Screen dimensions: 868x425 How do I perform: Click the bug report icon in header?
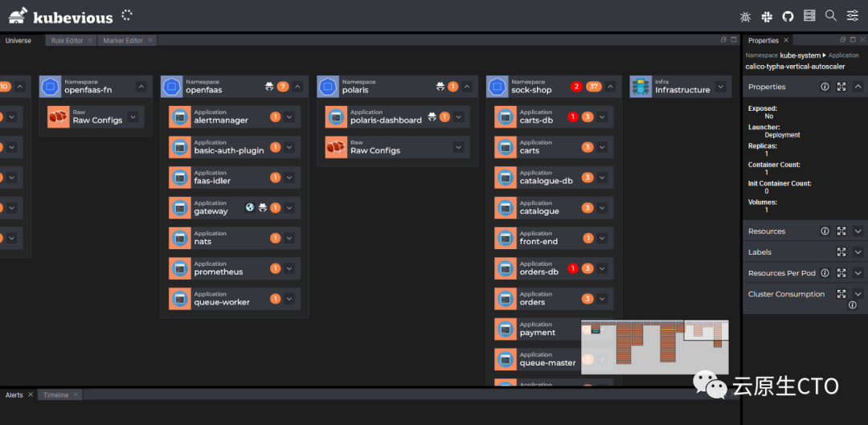coord(745,17)
